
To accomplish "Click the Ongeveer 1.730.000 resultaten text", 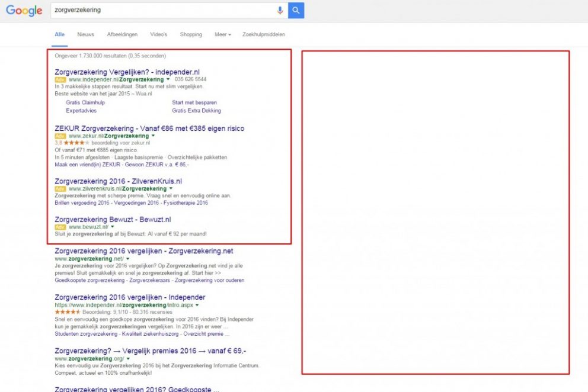I will (x=110, y=56).
